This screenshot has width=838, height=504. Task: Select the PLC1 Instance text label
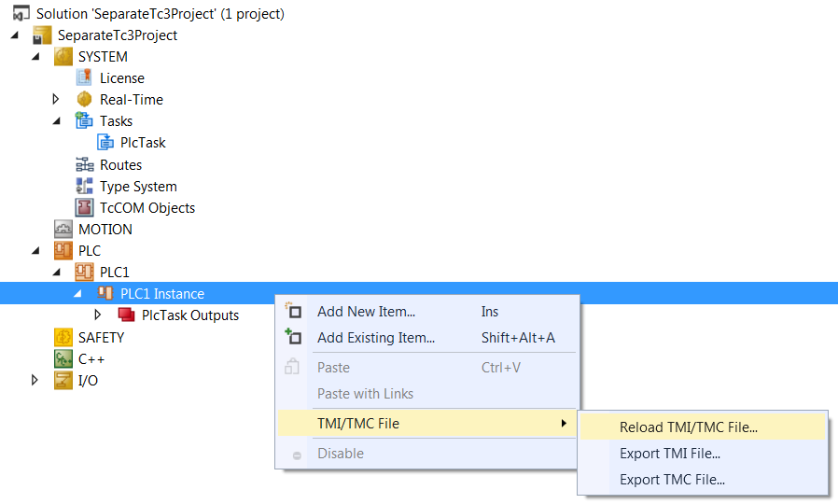pos(162,294)
